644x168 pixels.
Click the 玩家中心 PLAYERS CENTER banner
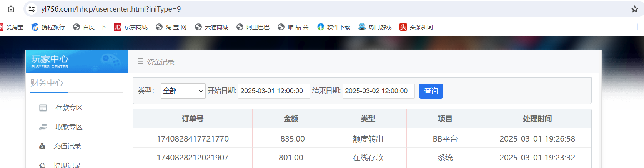pyautogui.click(x=77, y=61)
